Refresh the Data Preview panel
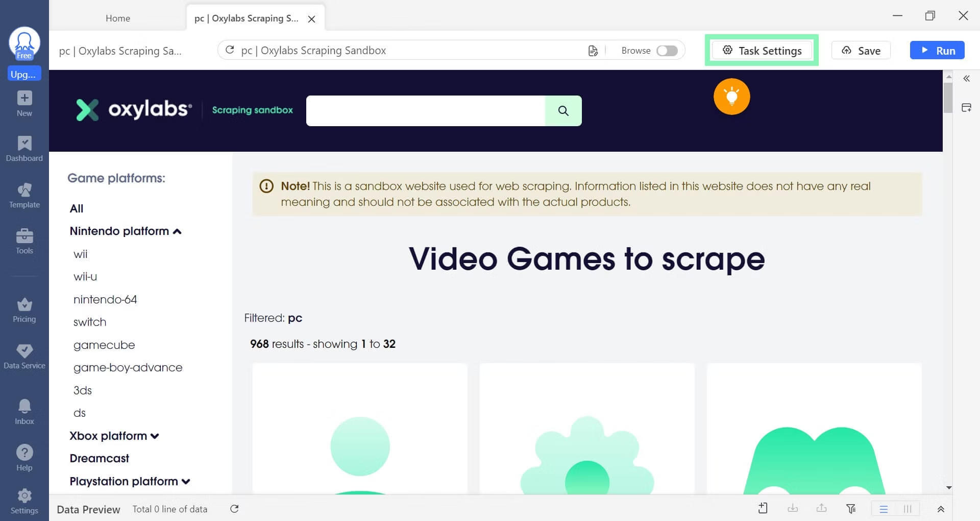 234,509
